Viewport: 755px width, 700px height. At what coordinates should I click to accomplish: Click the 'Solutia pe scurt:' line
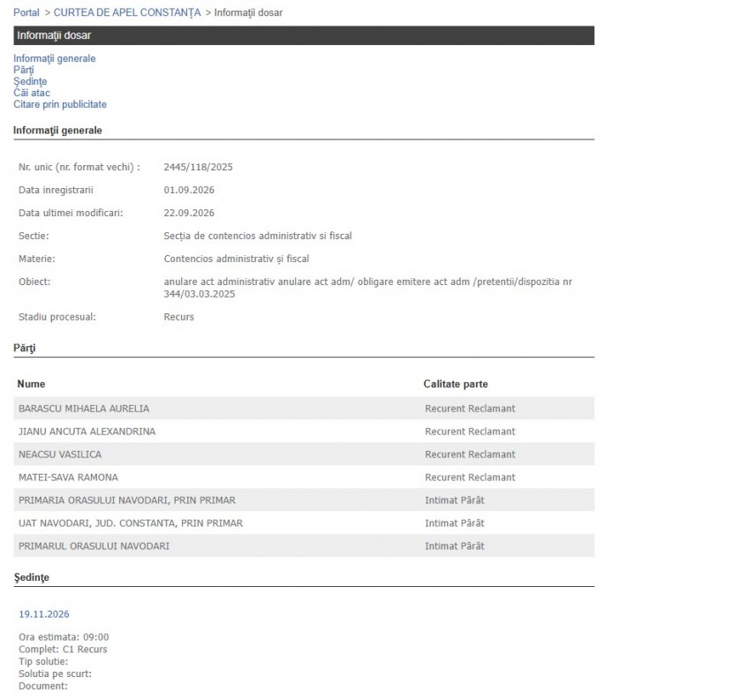[x=55, y=674]
